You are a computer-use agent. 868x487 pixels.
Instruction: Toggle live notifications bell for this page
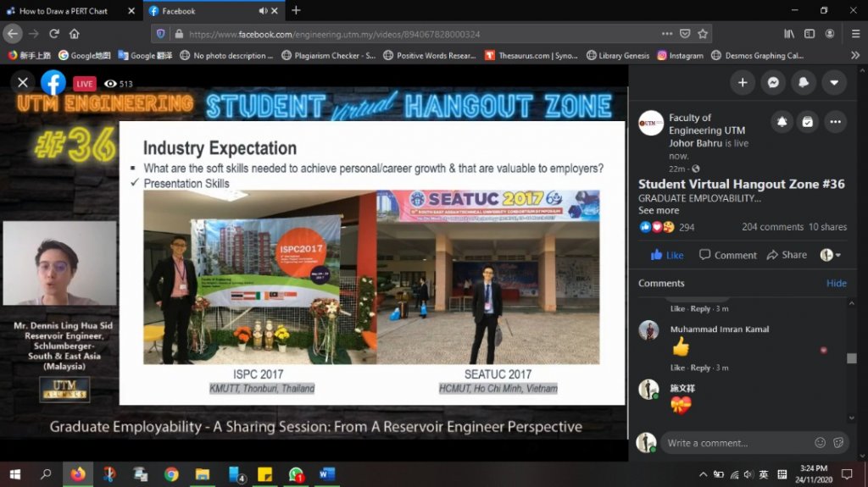coord(781,122)
